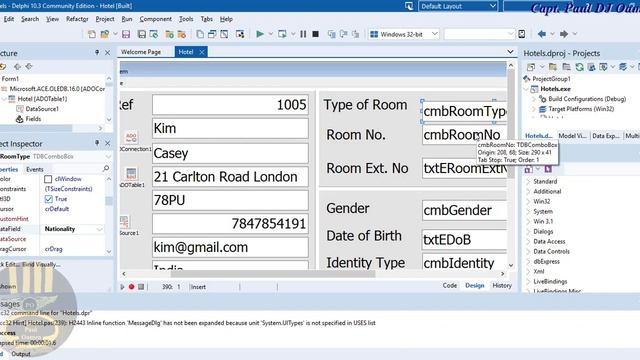Image resolution: width=640 pixels, height=360 pixels.
Task: Select Fields node in the Structure tree
Action: point(33,119)
